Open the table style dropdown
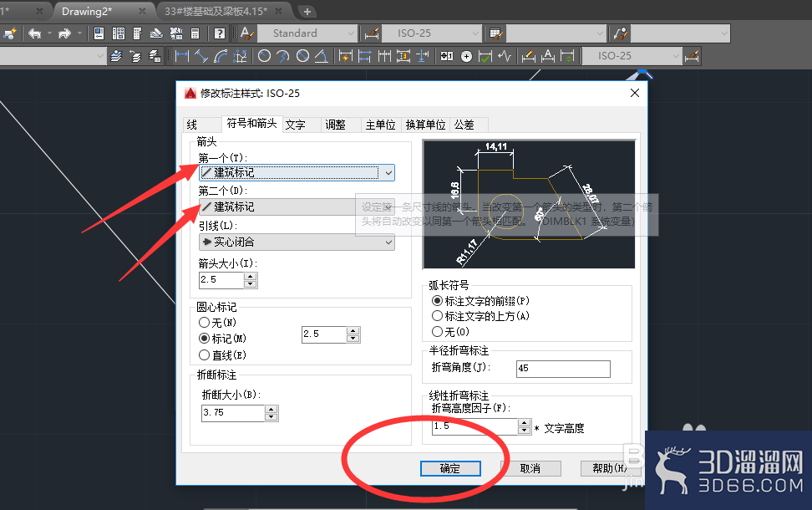Image resolution: width=812 pixels, height=510 pixels. click(556, 33)
